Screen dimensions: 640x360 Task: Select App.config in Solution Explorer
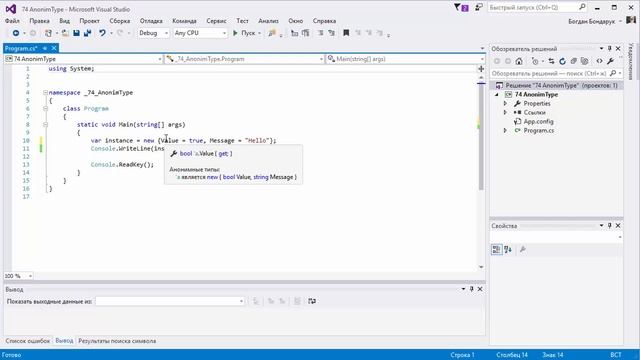pos(538,122)
